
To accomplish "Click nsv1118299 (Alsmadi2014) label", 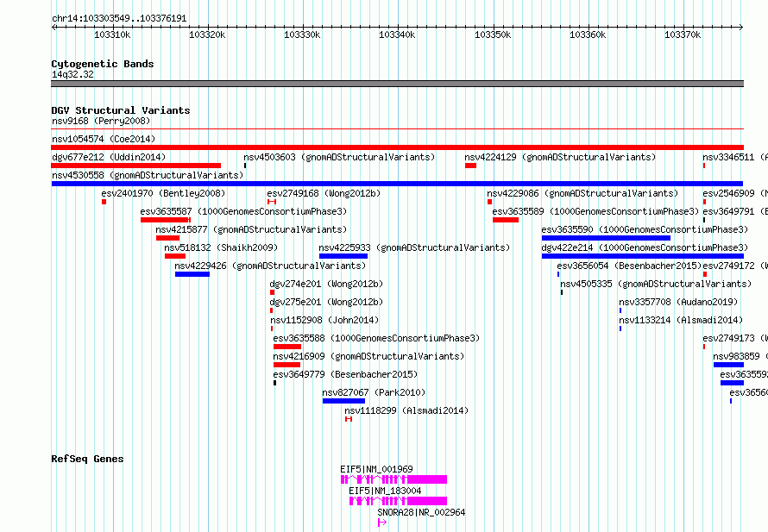I will (406, 410).
